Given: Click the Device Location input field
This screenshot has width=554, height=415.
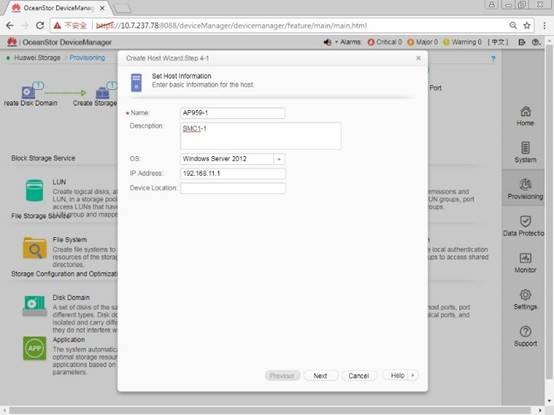Looking at the screenshot, I should [233, 188].
